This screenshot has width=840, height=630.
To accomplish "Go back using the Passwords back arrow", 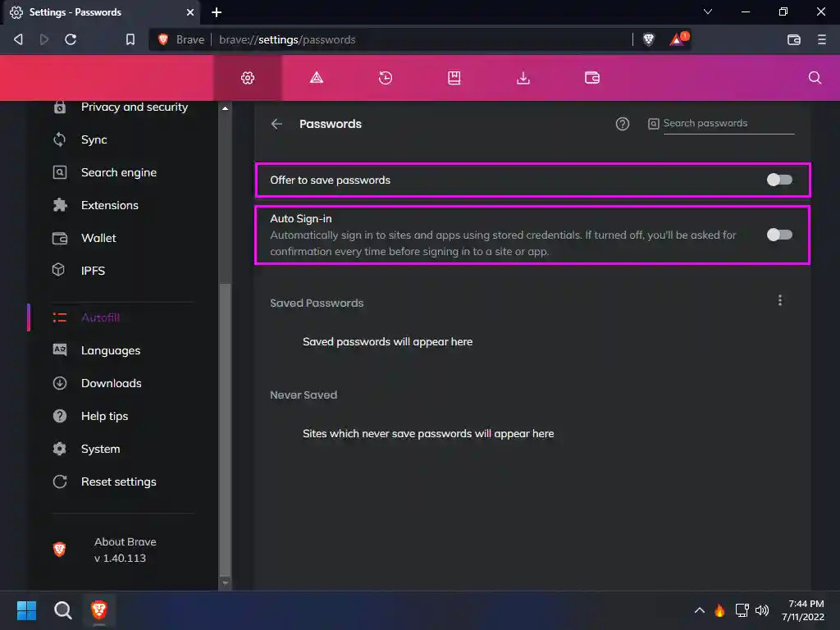I will tap(276, 124).
